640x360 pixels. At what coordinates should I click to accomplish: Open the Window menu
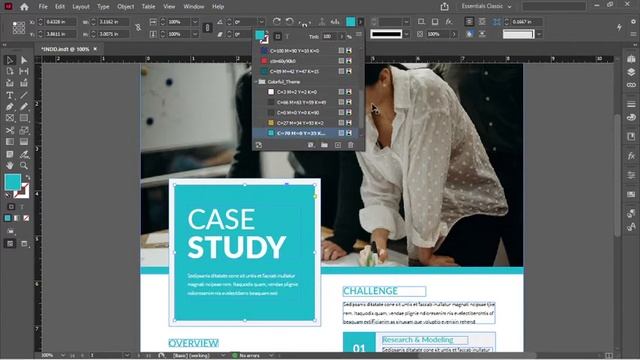(x=193, y=7)
